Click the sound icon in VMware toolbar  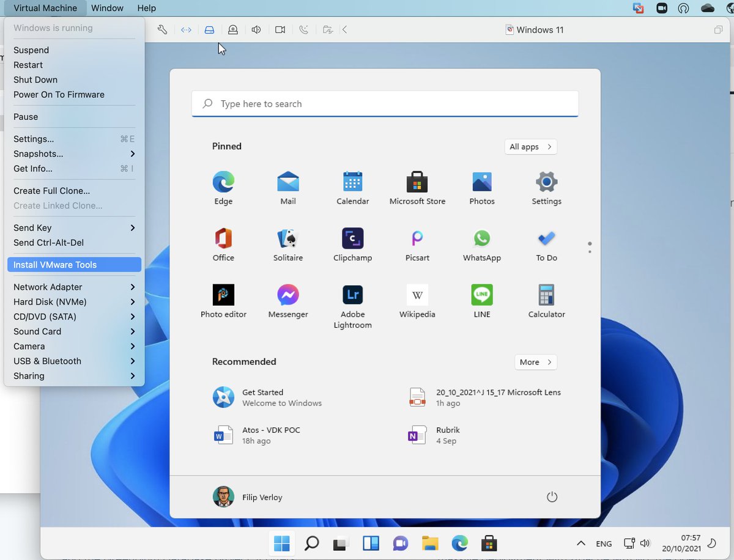pyautogui.click(x=256, y=29)
